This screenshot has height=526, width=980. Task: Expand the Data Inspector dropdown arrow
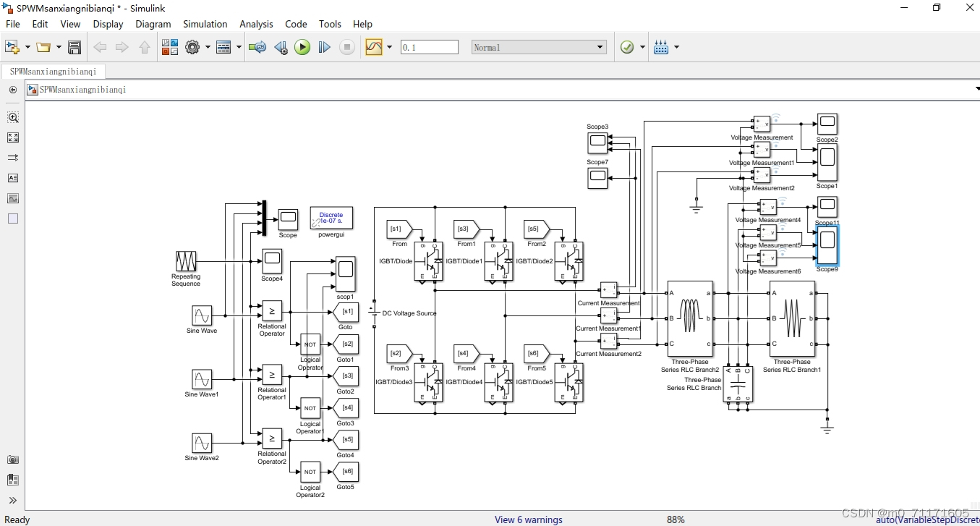click(x=389, y=47)
